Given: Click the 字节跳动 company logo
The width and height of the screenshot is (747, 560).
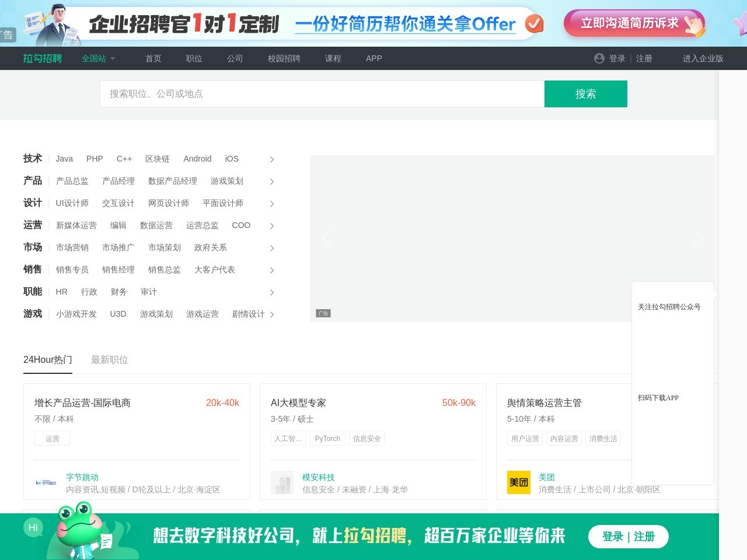Looking at the screenshot, I should [x=47, y=482].
